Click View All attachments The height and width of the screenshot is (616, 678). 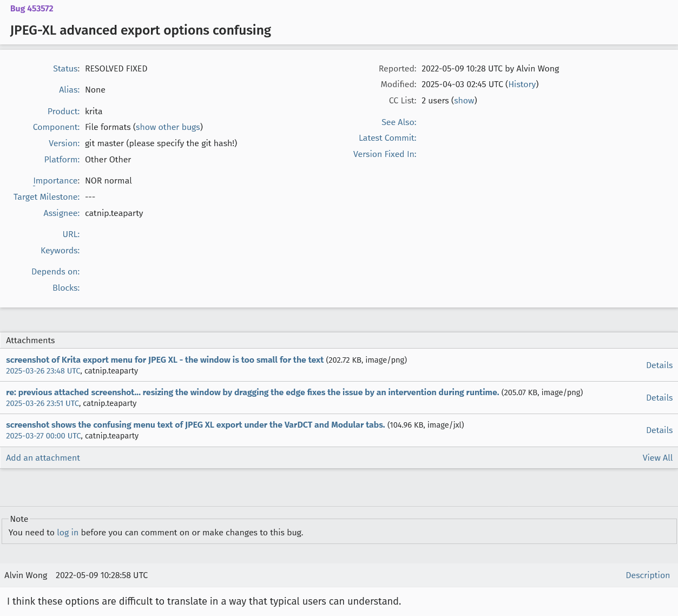click(657, 458)
